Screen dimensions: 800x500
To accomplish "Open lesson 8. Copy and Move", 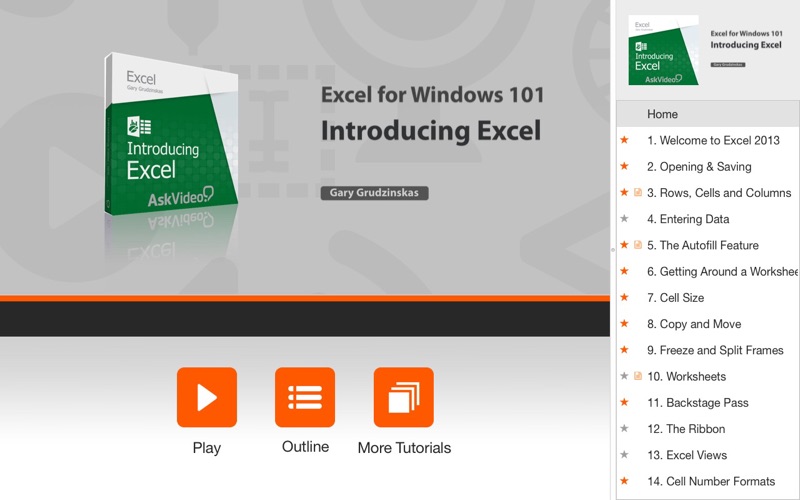I will [694, 324].
